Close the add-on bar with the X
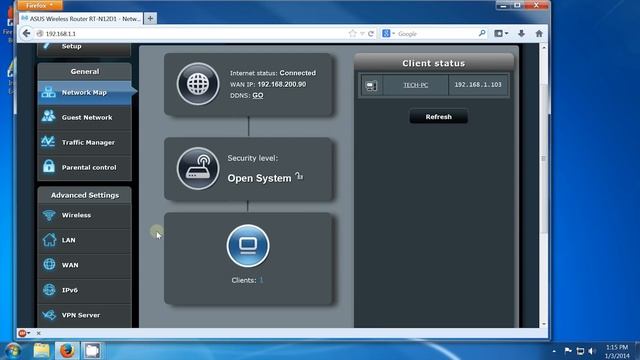The height and width of the screenshot is (360, 640). 38,333
